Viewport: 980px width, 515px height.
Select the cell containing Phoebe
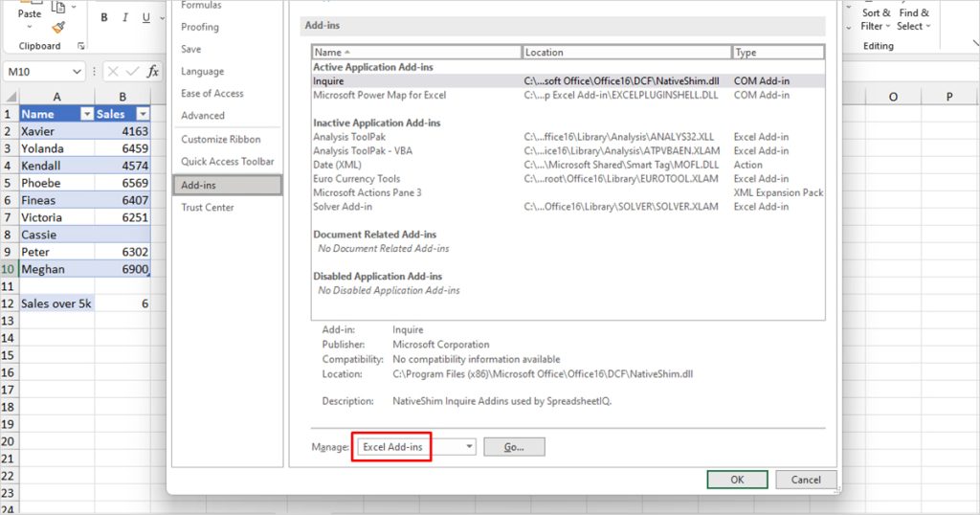click(56, 183)
